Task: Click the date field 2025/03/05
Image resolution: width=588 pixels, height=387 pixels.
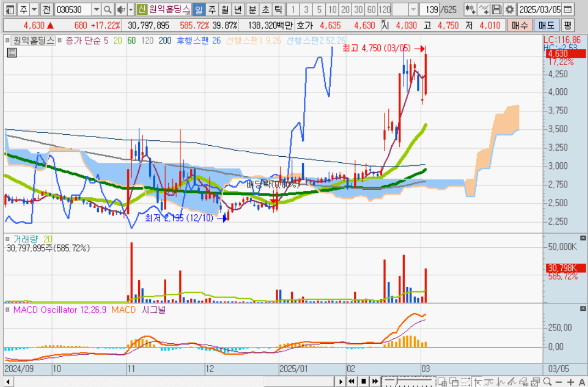Action: 540,9
